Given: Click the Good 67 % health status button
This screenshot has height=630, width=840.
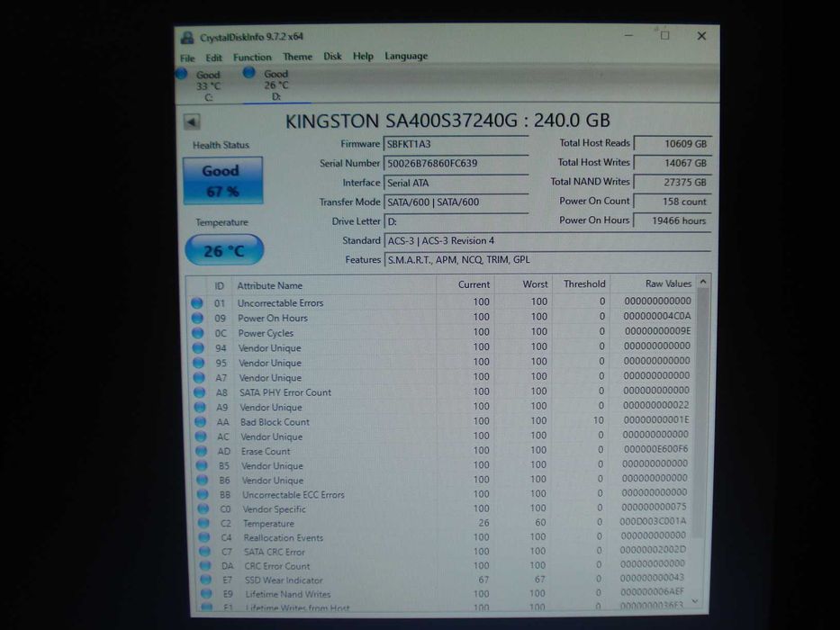Looking at the screenshot, I should tap(223, 181).
